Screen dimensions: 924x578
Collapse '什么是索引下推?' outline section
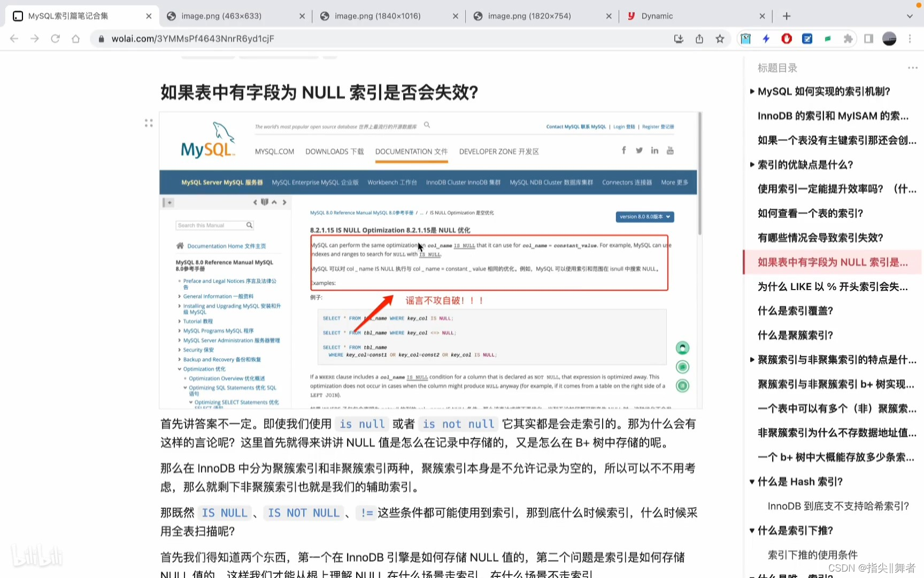(x=752, y=530)
